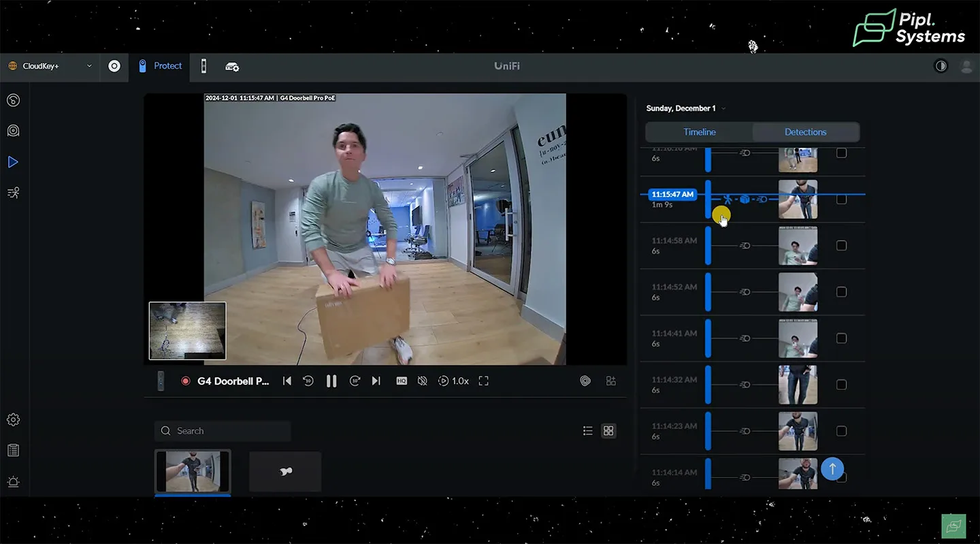The image size is (980, 544).
Task: Tick the checkbox for the 11:14:32 AM detection
Action: pyautogui.click(x=842, y=385)
